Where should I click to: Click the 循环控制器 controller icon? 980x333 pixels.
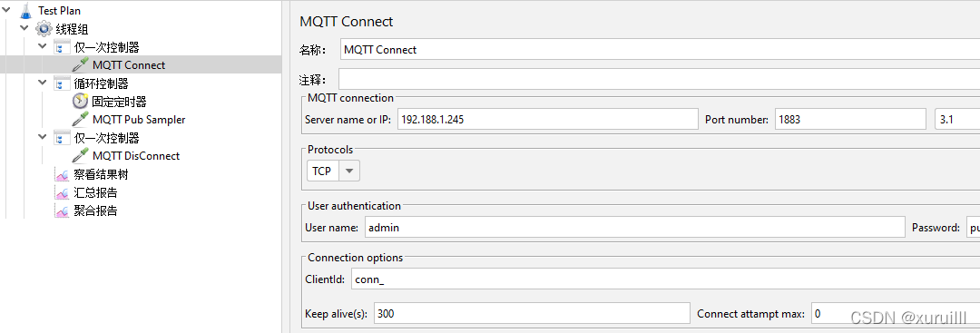pos(62,83)
